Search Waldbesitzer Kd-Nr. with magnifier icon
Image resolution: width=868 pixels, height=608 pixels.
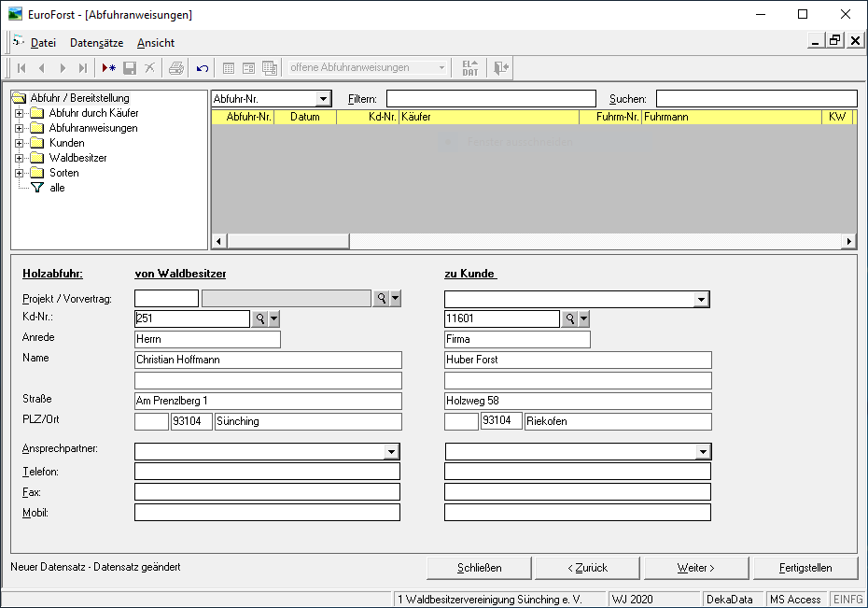pos(259,319)
